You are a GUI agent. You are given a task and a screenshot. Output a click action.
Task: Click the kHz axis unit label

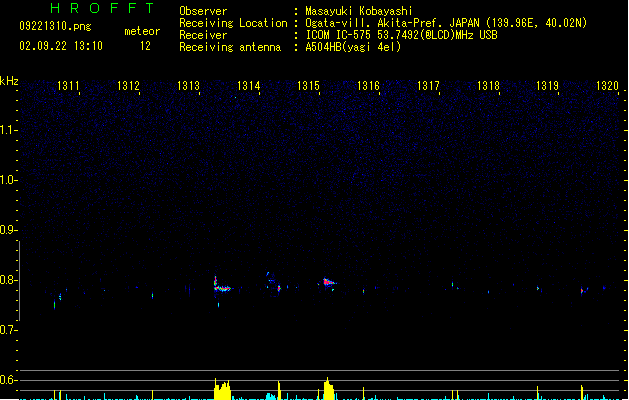tap(9, 81)
